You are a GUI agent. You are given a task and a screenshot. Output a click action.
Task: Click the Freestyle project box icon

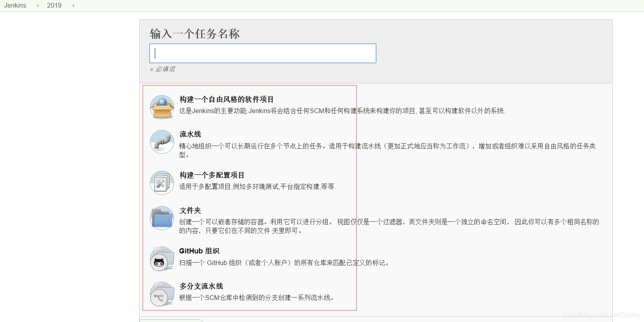click(162, 107)
